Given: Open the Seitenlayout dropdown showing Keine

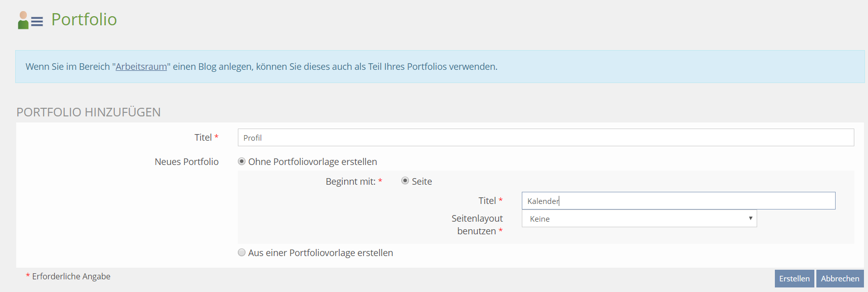Looking at the screenshot, I should click(639, 219).
